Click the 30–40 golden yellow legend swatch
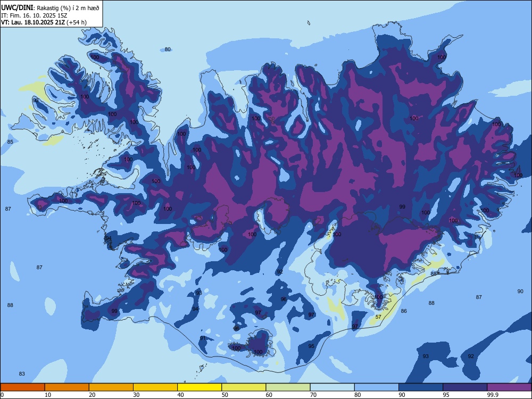532x399 pixels. 155,387
